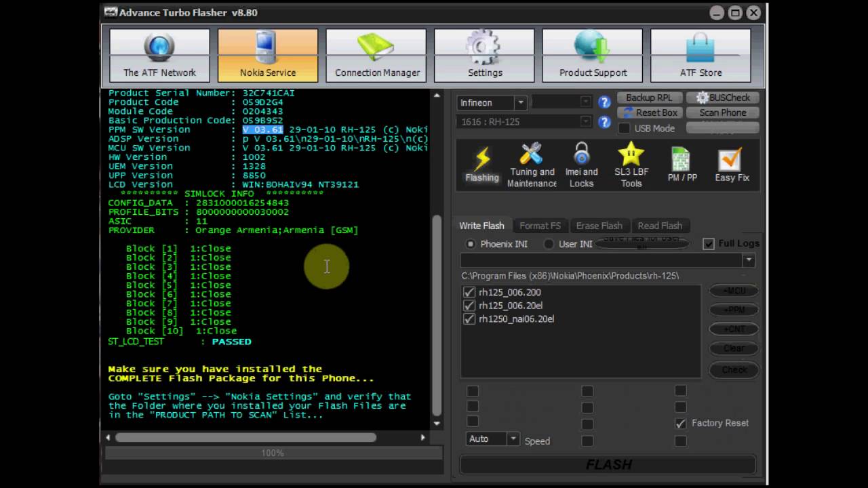Open Product Support

coord(593,55)
